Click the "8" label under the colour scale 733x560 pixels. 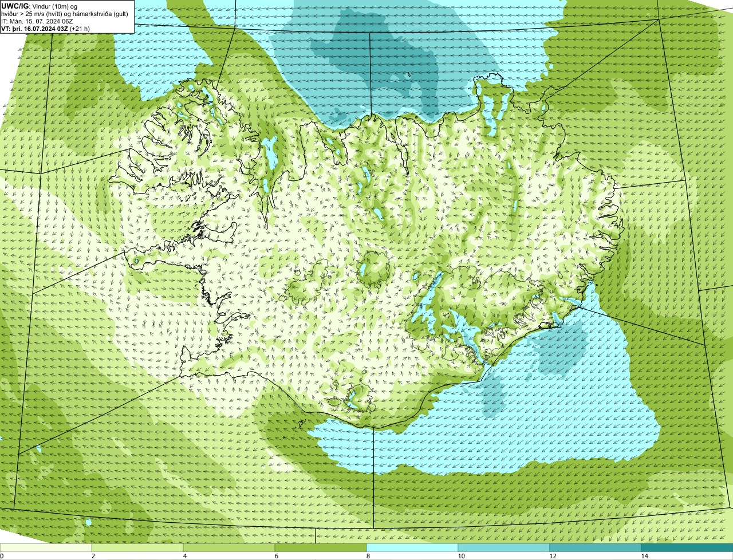point(368,556)
